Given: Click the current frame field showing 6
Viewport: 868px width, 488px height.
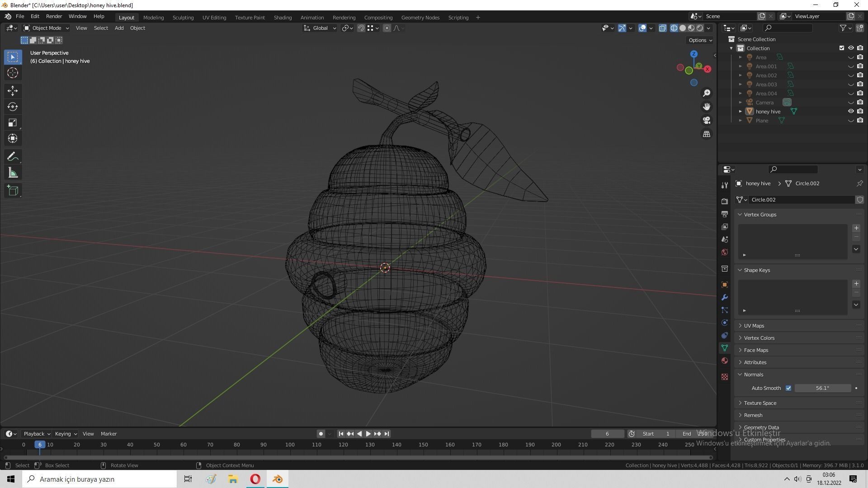Looking at the screenshot, I should 607,434.
